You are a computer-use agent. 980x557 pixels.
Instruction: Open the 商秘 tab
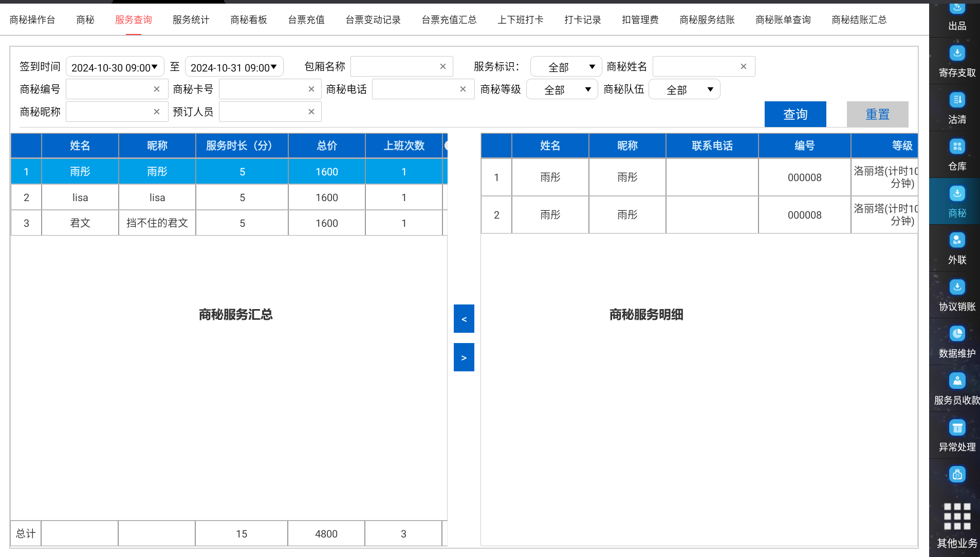[85, 20]
